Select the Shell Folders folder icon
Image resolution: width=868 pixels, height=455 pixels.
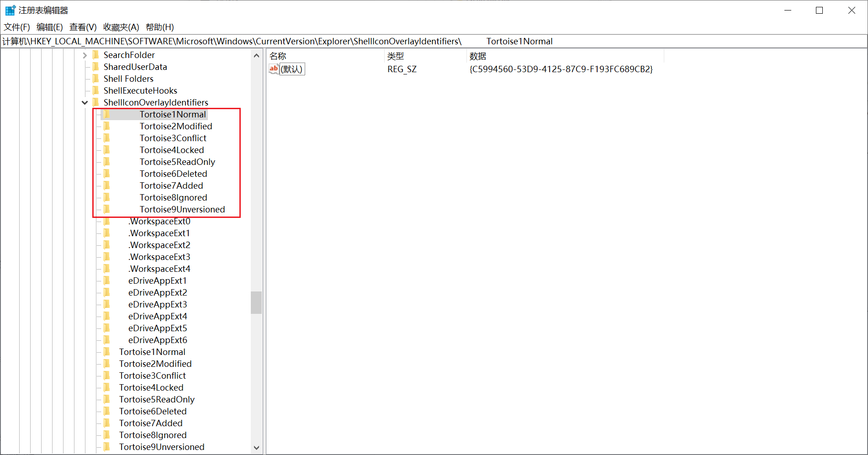tap(96, 79)
